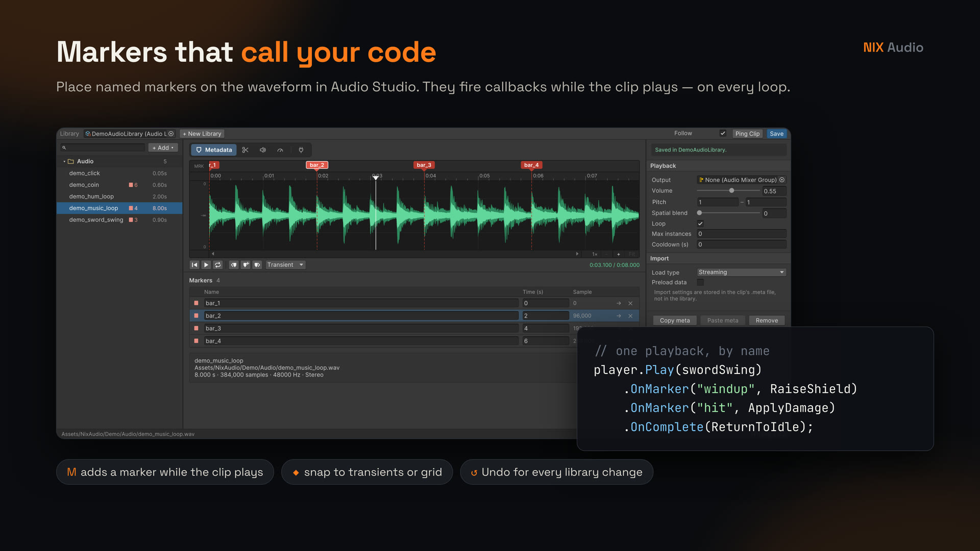Select the bar_3 marker flag on the timeline
Screen dimensions: 980x551
pyautogui.click(x=424, y=165)
